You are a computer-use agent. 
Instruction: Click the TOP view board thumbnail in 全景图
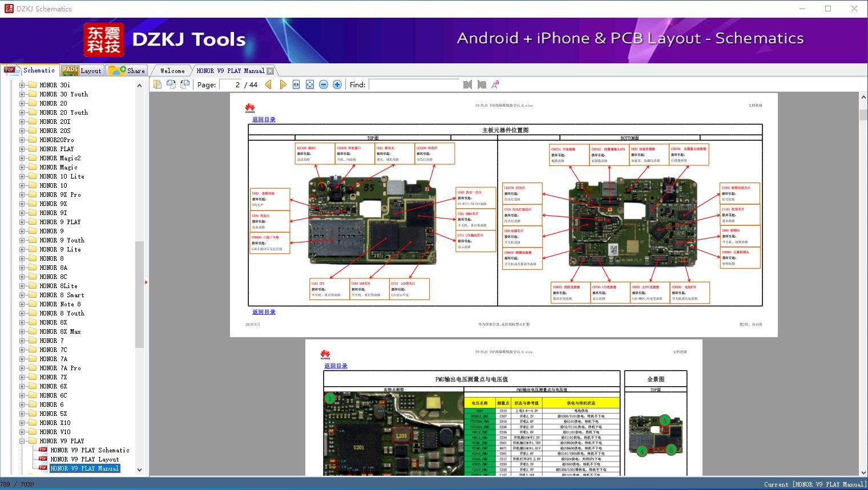click(655, 436)
